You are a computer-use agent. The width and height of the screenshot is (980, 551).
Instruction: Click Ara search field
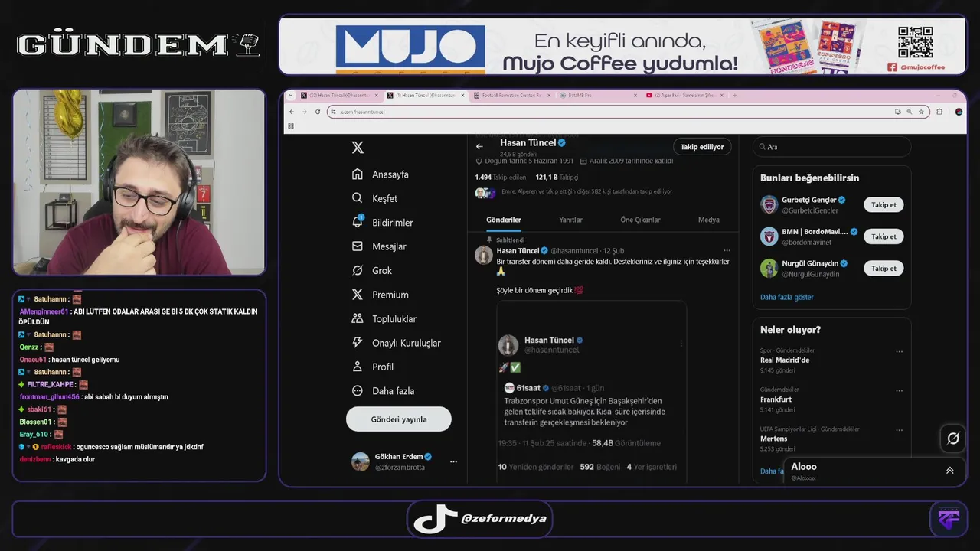click(832, 147)
